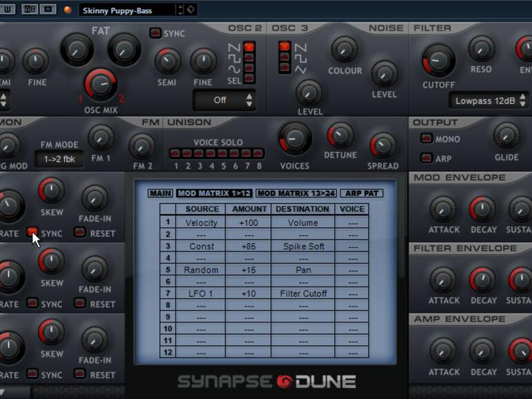Click the Pan destination cell in row 5

click(x=303, y=270)
